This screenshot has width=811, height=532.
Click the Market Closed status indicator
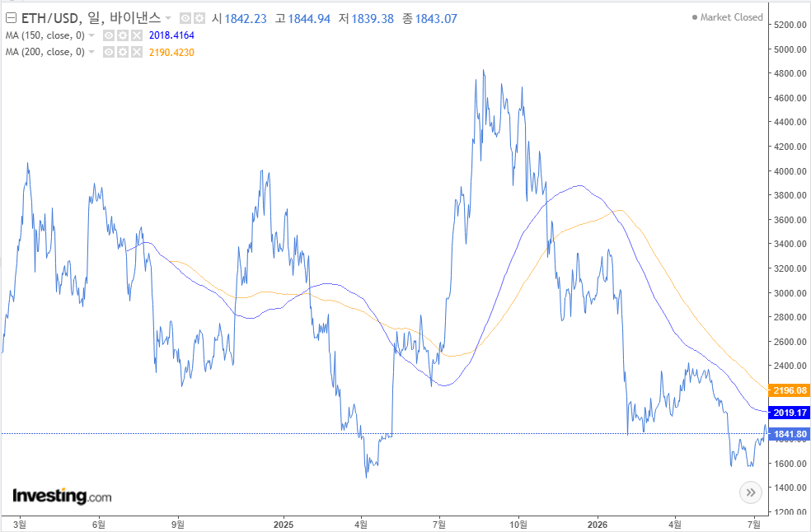728,17
